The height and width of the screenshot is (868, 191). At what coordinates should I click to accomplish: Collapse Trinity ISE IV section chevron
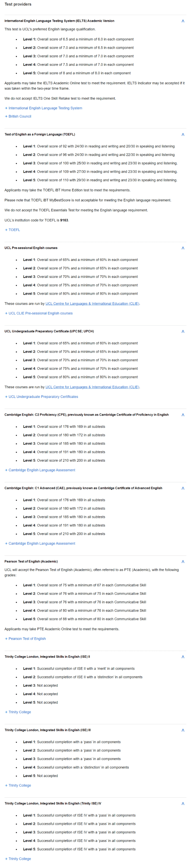tap(183, 804)
